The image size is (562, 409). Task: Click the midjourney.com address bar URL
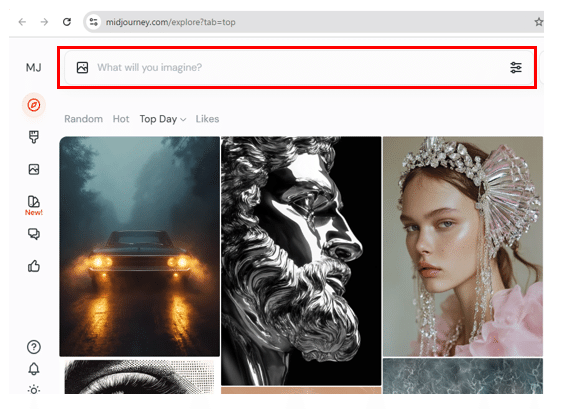(171, 22)
